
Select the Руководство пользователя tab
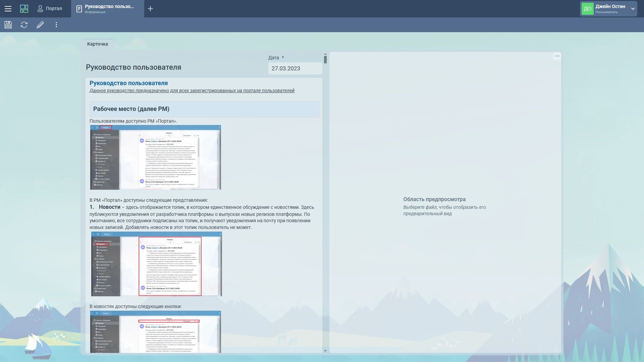click(x=107, y=9)
